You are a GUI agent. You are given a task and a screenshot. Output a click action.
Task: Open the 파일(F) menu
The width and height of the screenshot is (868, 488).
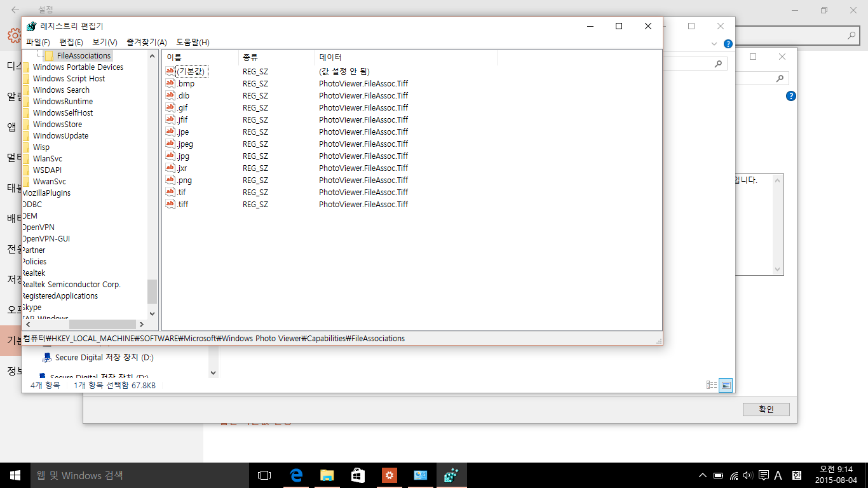pyautogui.click(x=37, y=42)
